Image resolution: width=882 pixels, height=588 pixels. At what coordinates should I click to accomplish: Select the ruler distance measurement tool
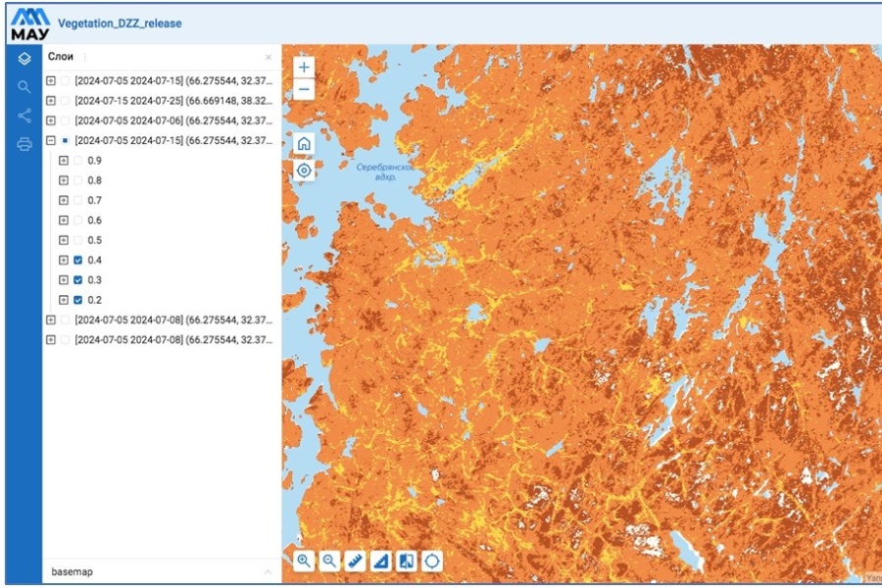click(355, 562)
